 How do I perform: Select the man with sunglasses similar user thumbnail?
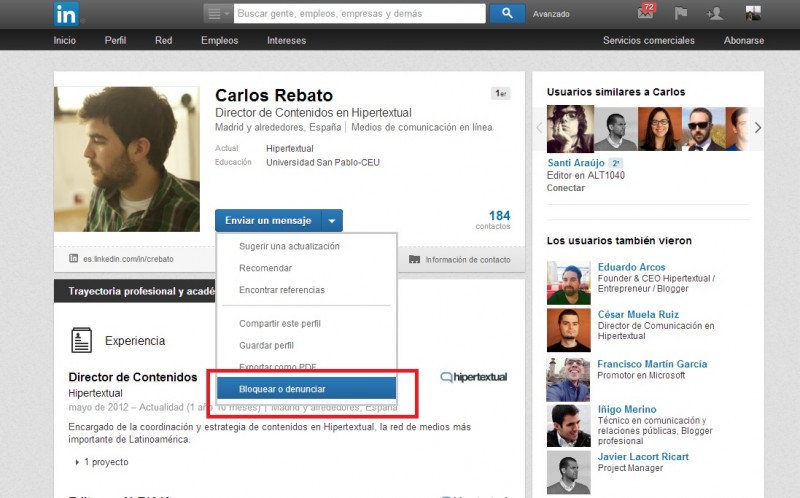tap(704, 129)
